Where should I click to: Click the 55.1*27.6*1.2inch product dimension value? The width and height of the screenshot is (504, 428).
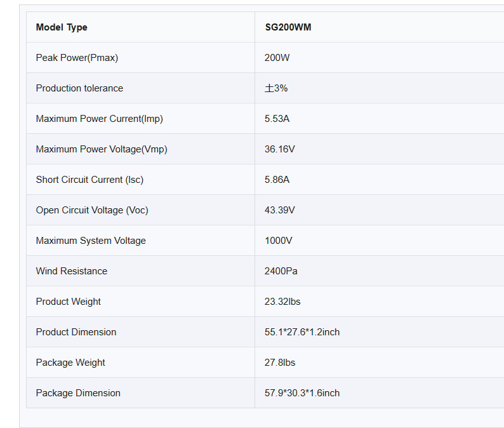(302, 332)
